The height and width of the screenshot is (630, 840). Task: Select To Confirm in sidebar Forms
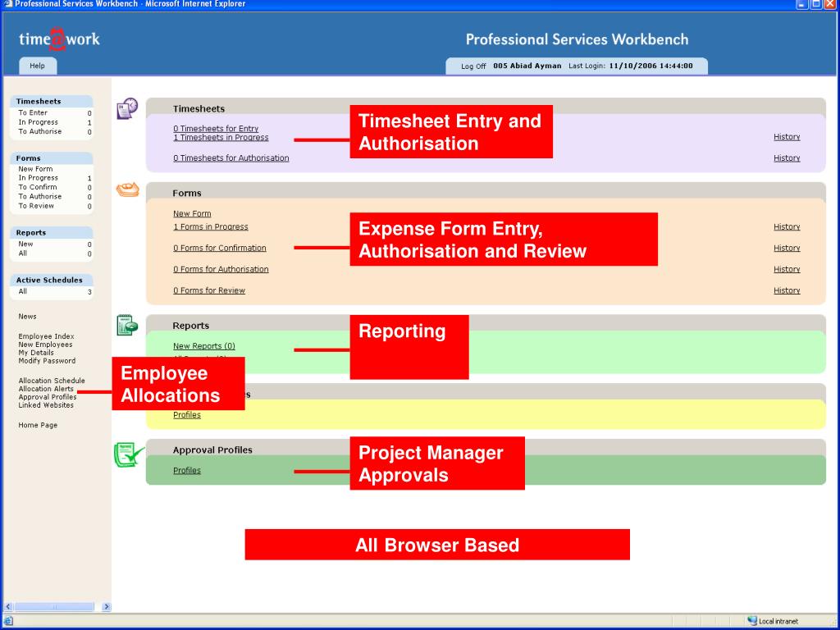pyautogui.click(x=38, y=187)
